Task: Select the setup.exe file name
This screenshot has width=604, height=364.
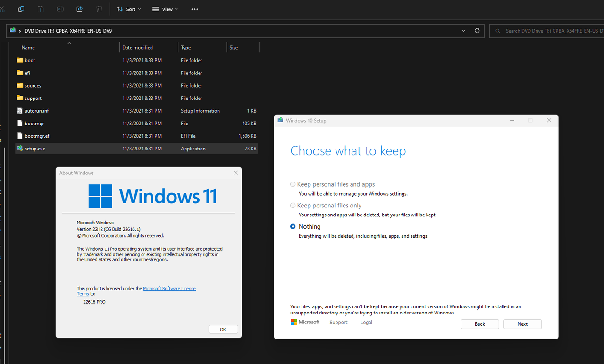Action: tap(35, 149)
